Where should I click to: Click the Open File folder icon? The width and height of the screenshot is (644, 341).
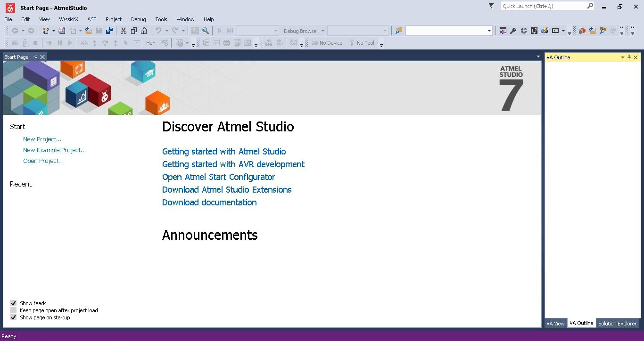pos(88,31)
